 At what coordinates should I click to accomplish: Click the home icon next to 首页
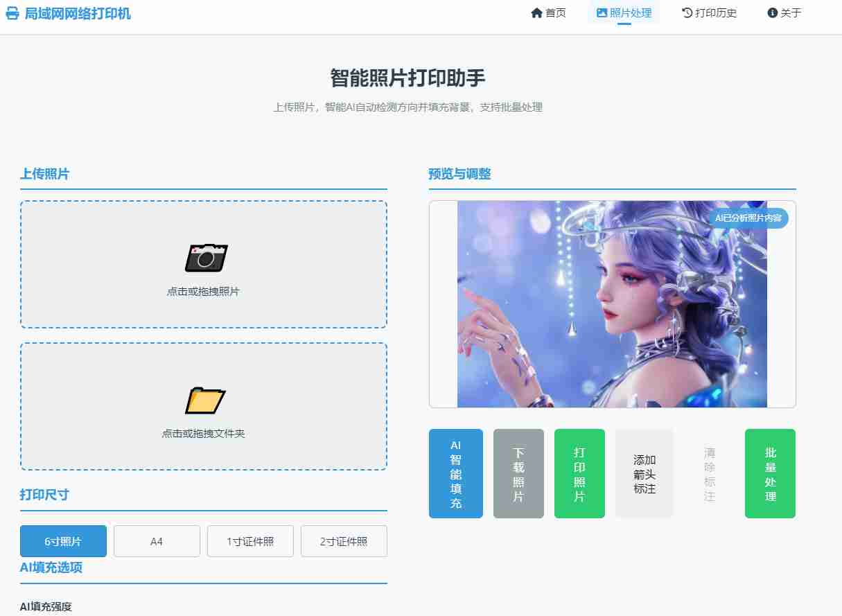click(x=536, y=12)
